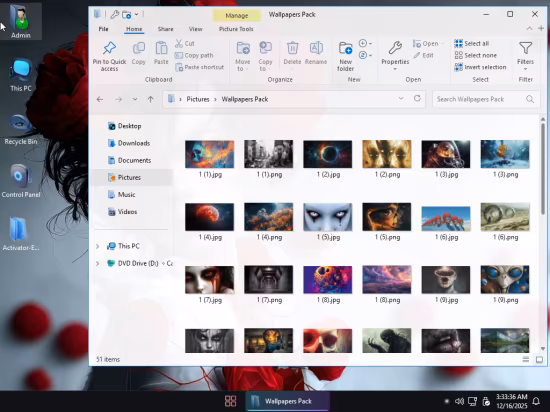
Task: Go forward in navigation history
Action: [x=119, y=99]
